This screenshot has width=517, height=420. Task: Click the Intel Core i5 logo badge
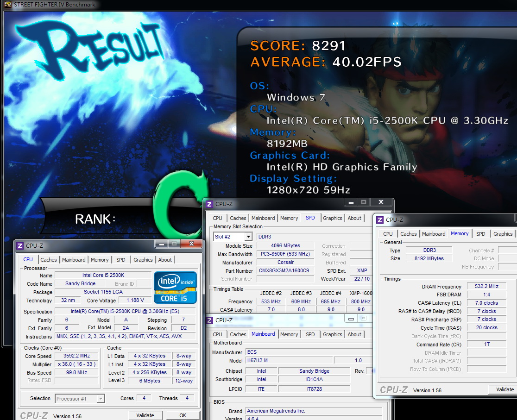175,288
